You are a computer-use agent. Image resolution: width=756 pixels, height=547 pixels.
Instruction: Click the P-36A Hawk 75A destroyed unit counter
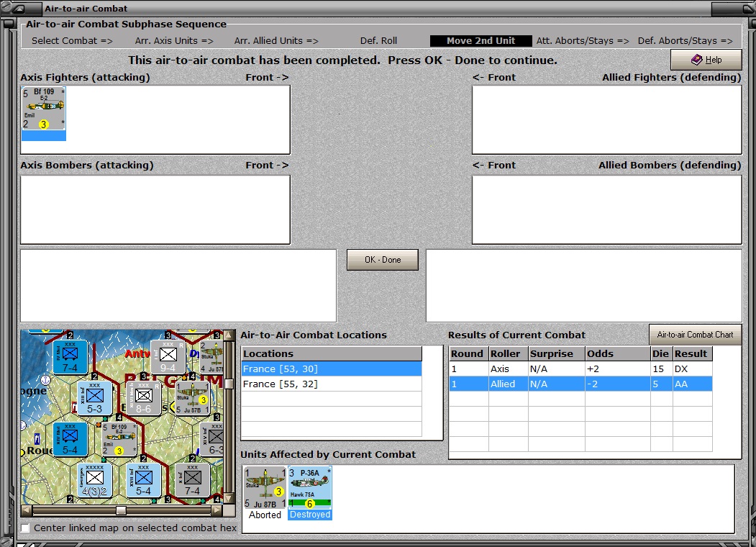(310, 488)
